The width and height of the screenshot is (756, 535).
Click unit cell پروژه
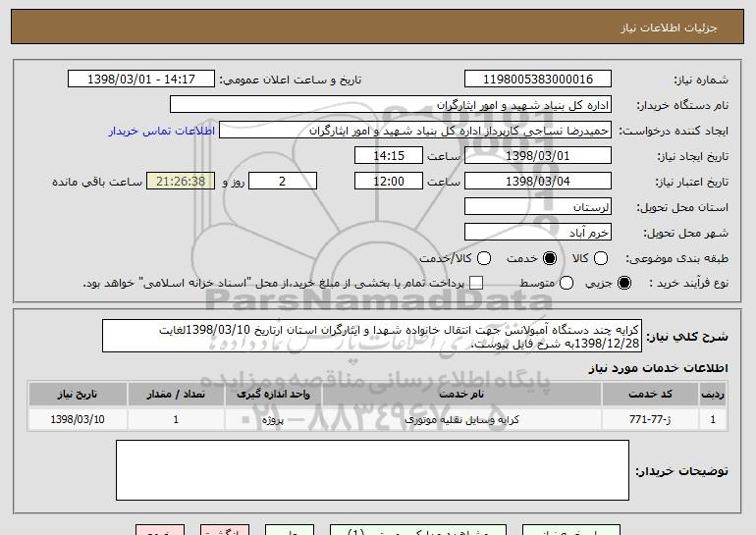273,419
